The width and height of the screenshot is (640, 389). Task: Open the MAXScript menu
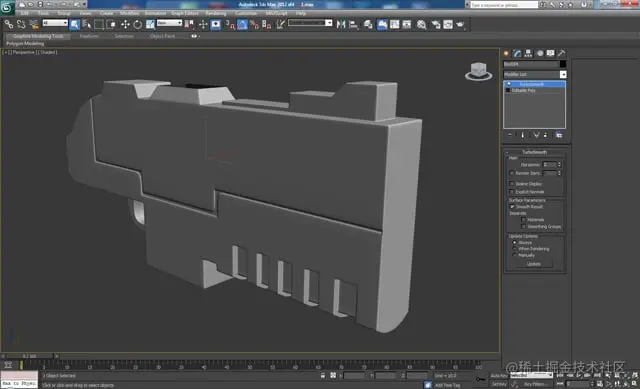pyautogui.click(x=276, y=13)
